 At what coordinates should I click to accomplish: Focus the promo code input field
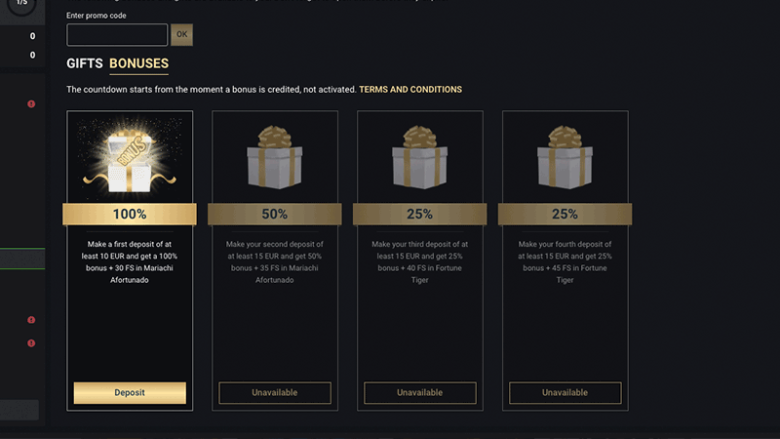coord(117,35)
